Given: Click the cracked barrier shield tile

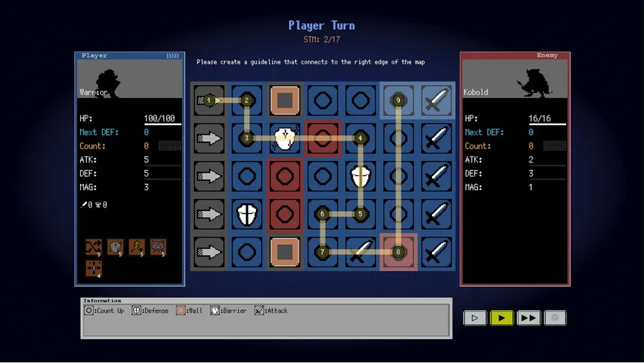Looking at the screenshot, I should click(285, 138).
